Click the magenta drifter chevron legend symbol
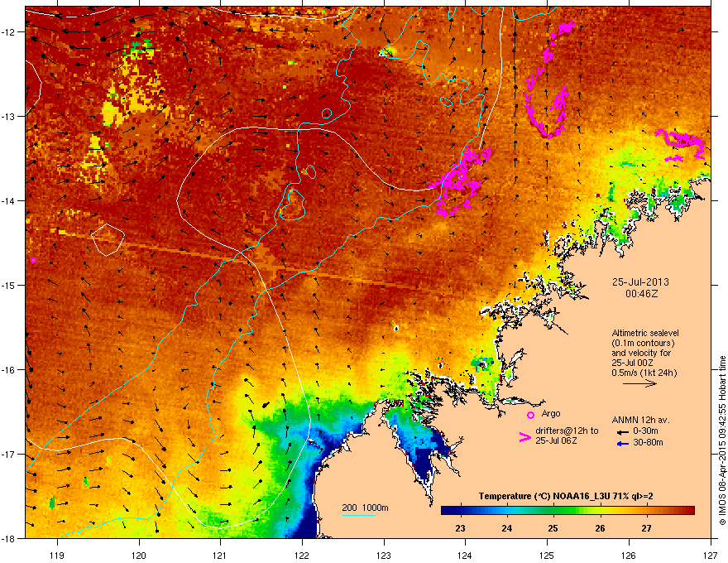The image size is (728, 563). 524,437
